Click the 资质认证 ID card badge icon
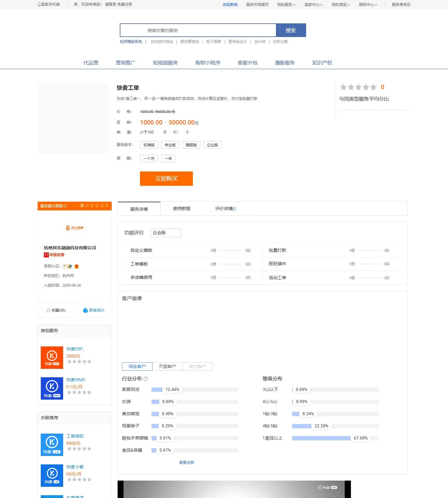 point(67,266)
